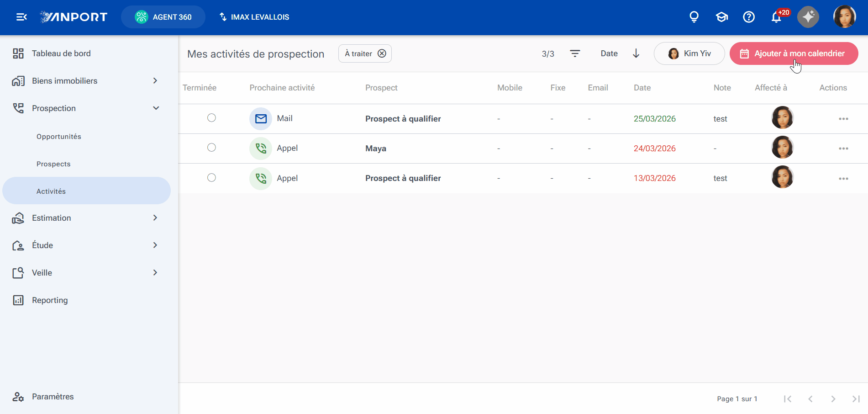This screenshot has width=868, height=414.
Task: Open the AI sparkle assistant icon
Action: 808,17
